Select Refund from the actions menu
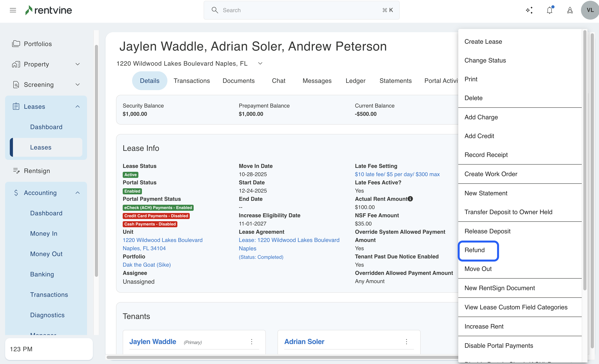 point(474,250)
